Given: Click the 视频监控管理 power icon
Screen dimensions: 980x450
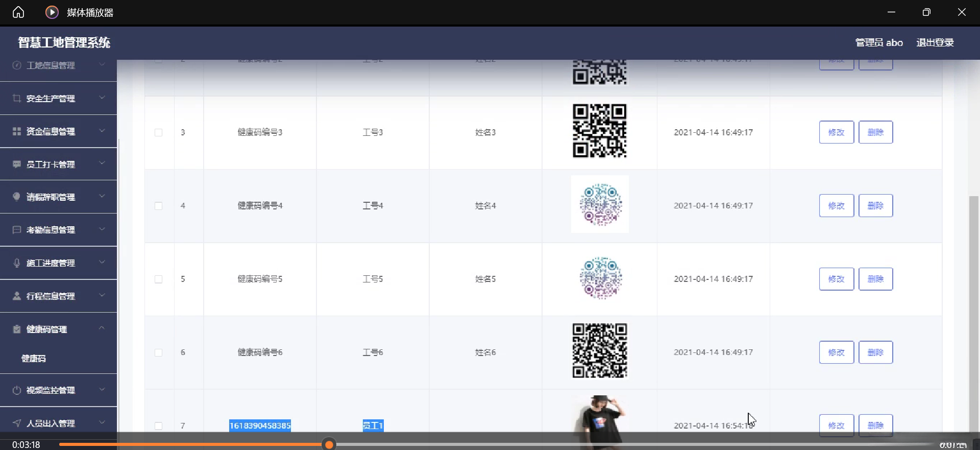Looking at the screenshot, I should [17, 390].
